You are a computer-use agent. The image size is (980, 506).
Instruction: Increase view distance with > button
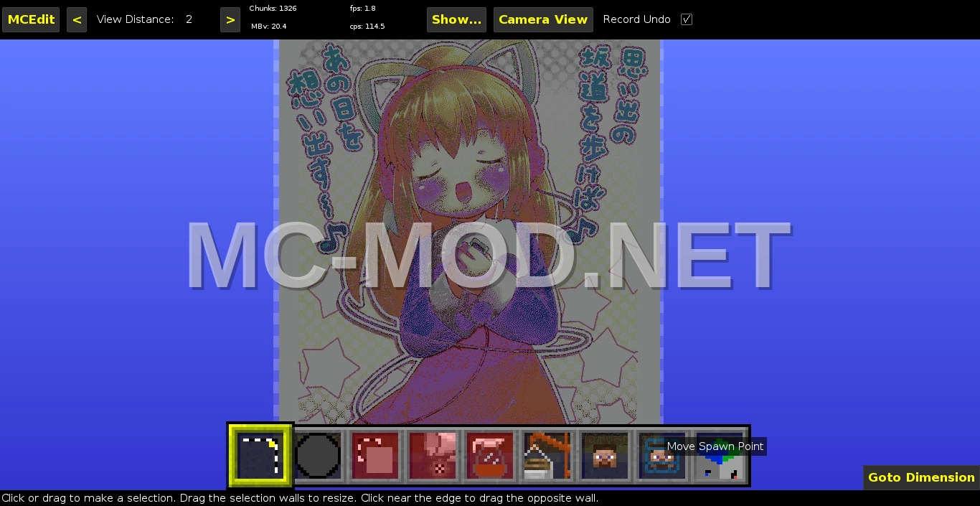point(230,19)
